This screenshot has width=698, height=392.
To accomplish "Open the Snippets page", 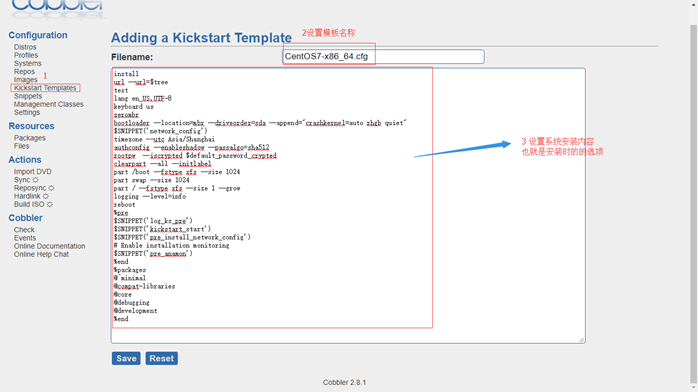I will tap(28, 96).
